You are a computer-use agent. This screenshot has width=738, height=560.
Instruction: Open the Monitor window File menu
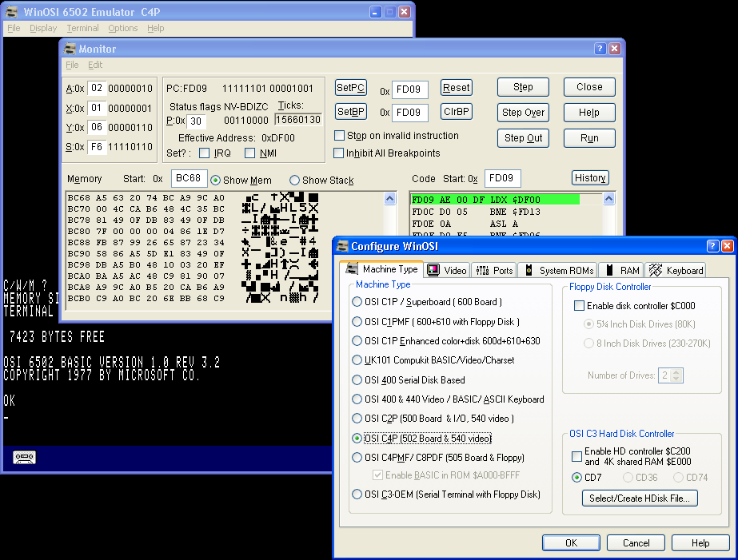[72, 65]
